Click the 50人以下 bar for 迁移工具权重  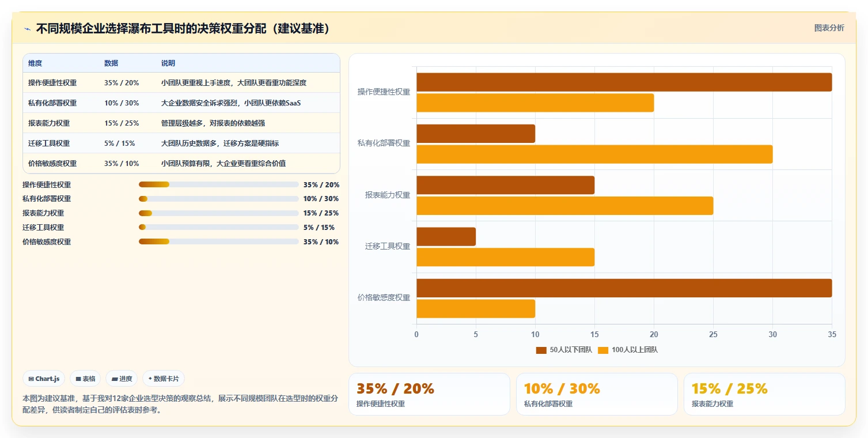(446, 236)
